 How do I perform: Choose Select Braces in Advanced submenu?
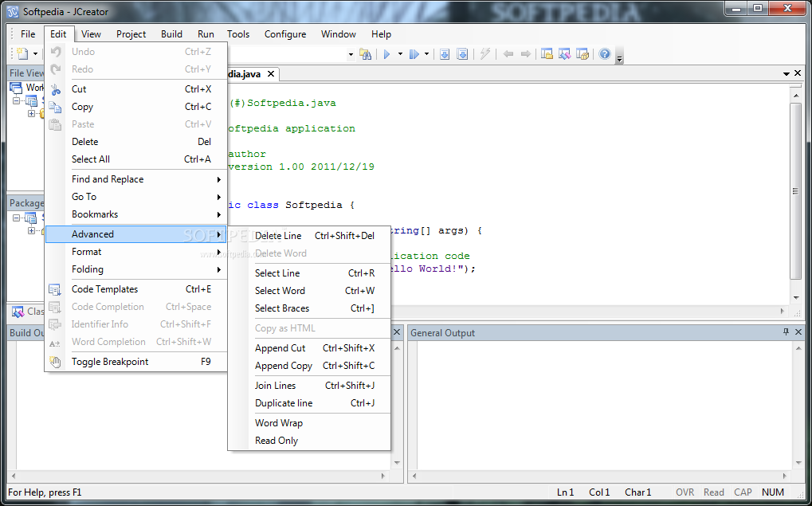[309, 308]
